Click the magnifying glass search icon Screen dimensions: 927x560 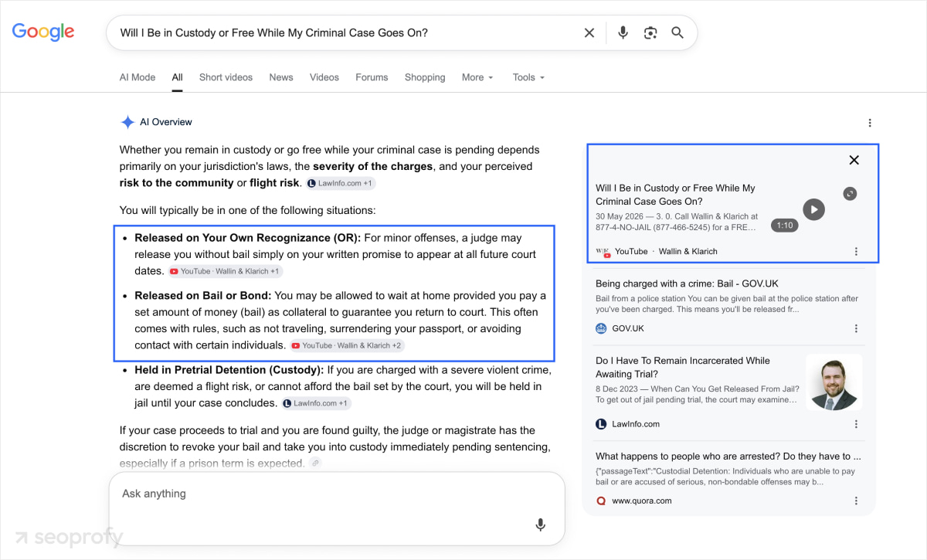pos(677,32)
